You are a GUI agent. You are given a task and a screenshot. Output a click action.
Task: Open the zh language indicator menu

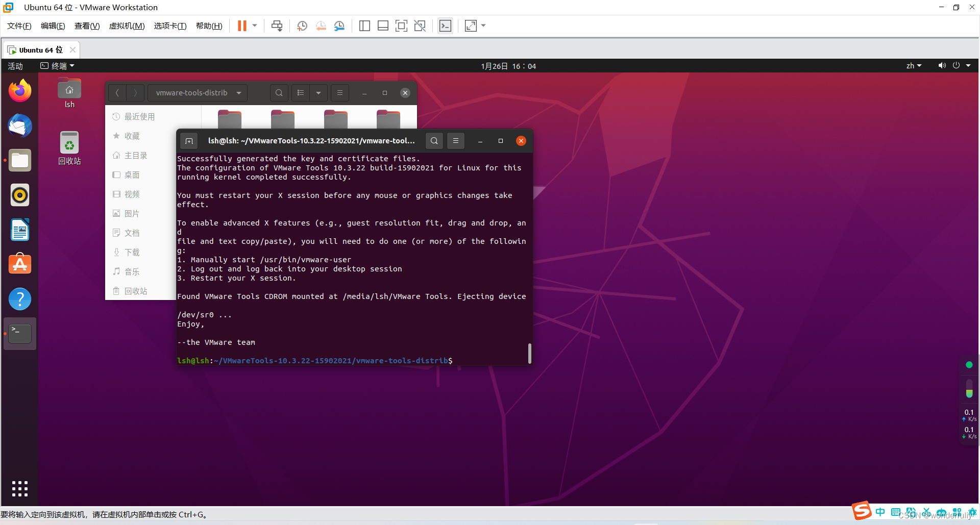click(x=914, y=65)
